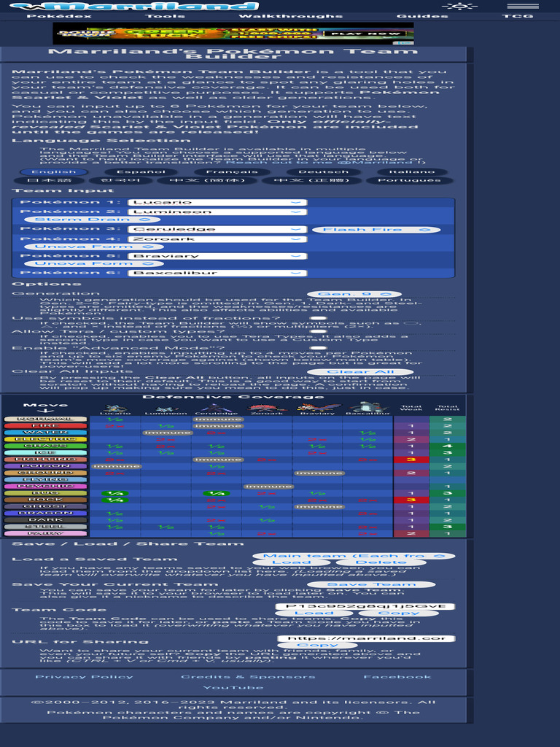
Task: Switch language to Português
Action: [x=409, y=181]
